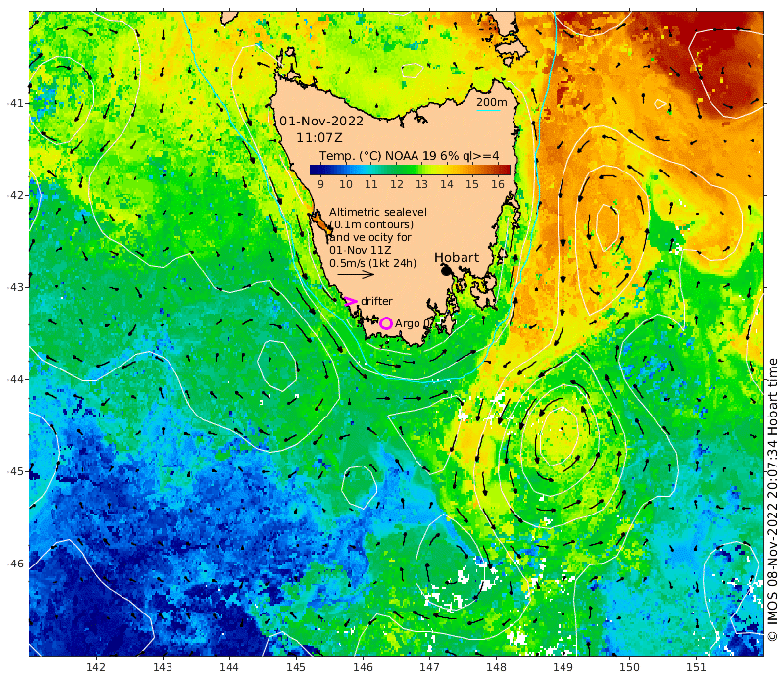The width and height of the screenshot is (784, 686).
Task: Click latitude axis label -46
Action: [x=15, y=564]
